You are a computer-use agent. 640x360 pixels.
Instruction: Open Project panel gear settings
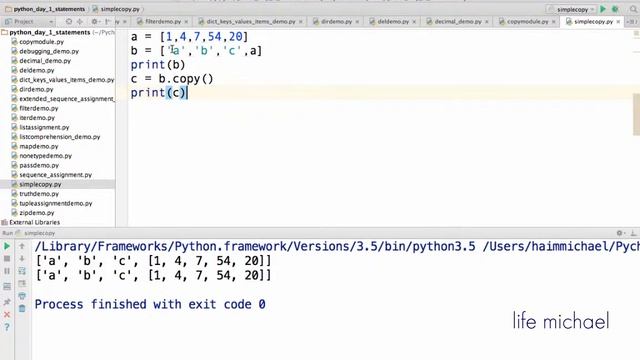coord(95,21)
